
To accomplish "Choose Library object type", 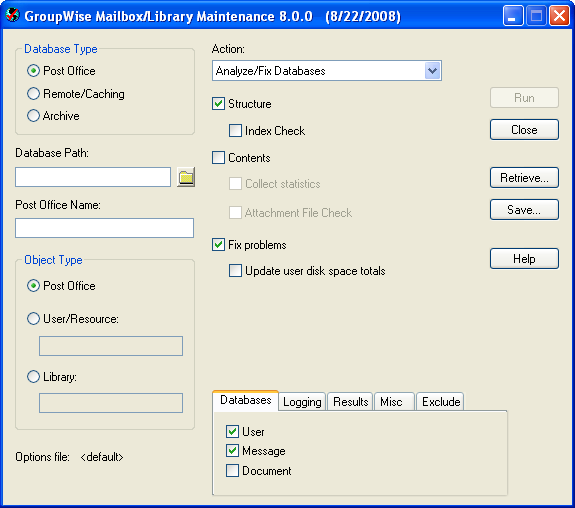I will [33, 376].
